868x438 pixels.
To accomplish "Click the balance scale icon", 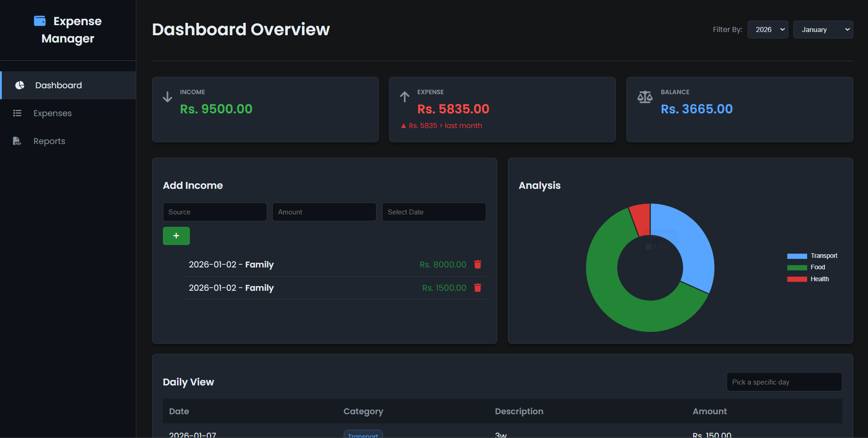I will point(645,97).
